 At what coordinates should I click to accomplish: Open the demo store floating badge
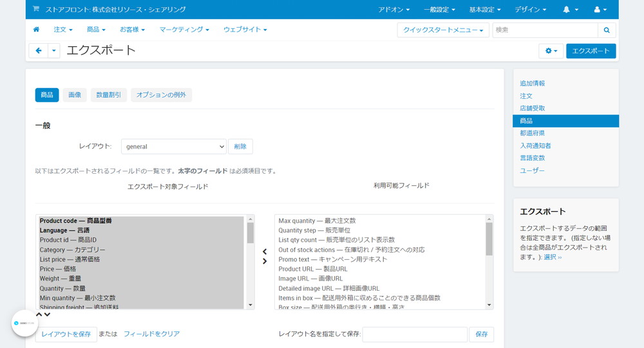pos(24,323)
